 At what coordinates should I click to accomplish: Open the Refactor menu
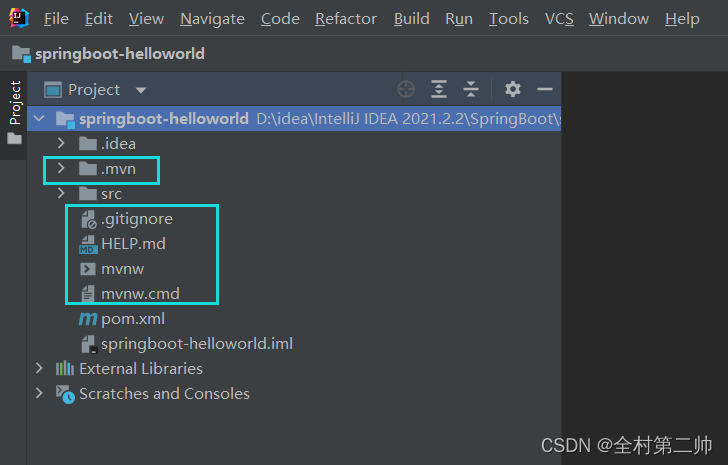[x=346, y=19]
